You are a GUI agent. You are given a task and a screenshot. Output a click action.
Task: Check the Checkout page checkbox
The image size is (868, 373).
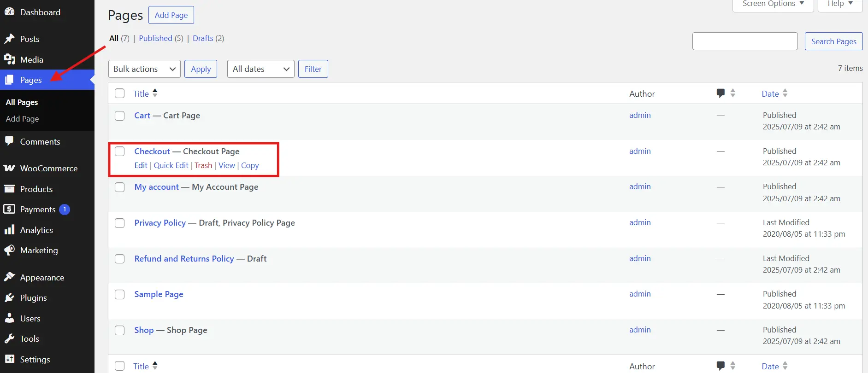click(120, 152)
